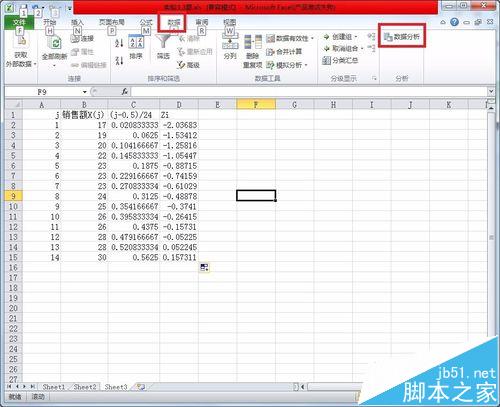Viewport: 500px width, 407px height.
Task: Switch to the Sheet2 tab
Action: (85, 387)
